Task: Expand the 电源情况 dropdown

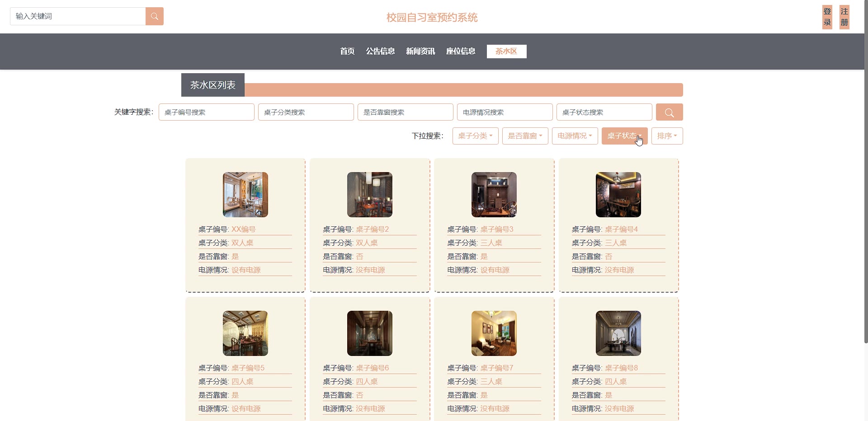Action: tap(575, 136)
